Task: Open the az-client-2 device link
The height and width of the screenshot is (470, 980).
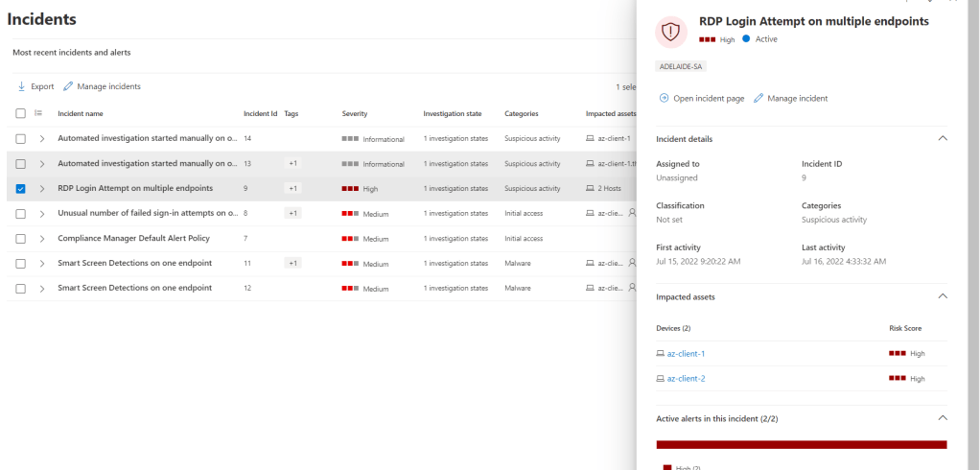Action: pyautogui.click(x=686, y=379)
